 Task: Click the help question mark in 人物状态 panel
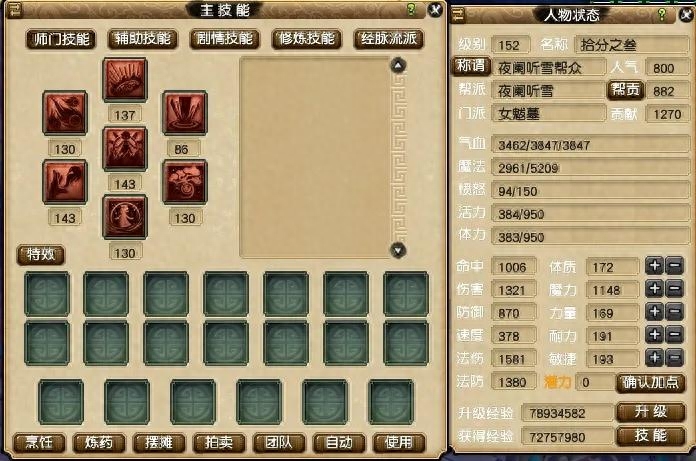point(662,14)
